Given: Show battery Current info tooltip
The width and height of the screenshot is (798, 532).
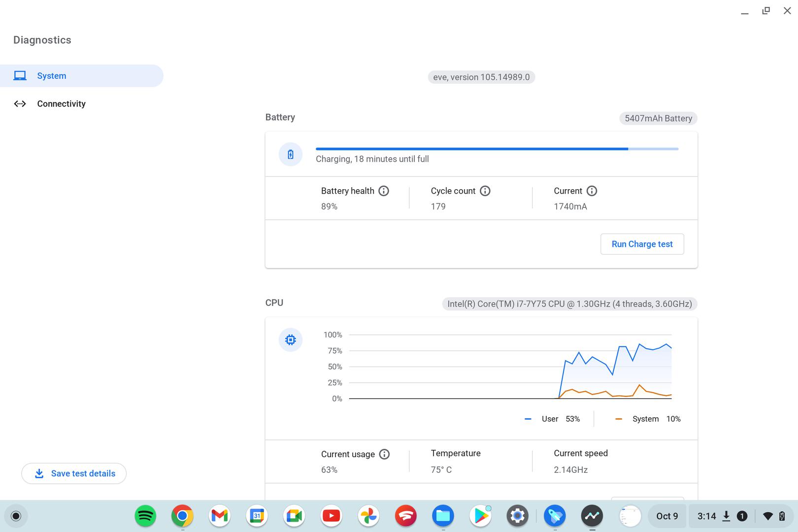Looking at the screenshot, I should (x=592, y=191).
